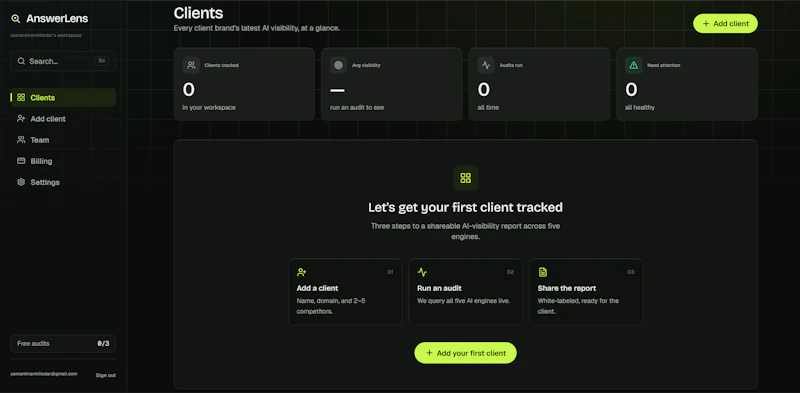Open the Share the report step card
Viewport: 800px width, 393px height.
586,291
